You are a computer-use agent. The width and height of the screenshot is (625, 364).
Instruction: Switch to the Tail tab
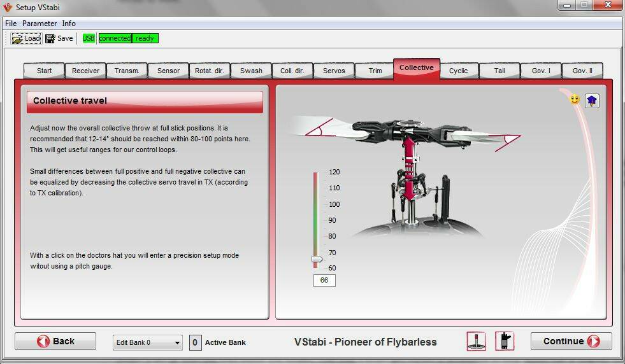(x=499, y=71)
